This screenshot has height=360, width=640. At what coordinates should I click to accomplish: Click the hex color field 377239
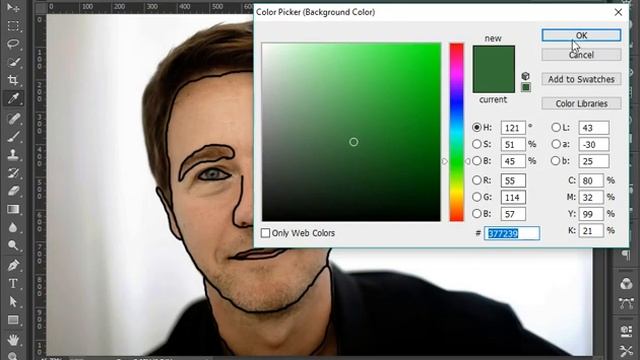[512, 233]
